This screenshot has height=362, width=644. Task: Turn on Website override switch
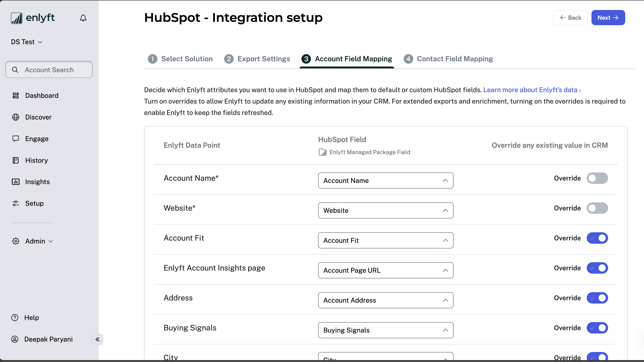pyautogui.click(x=597, y=208)
